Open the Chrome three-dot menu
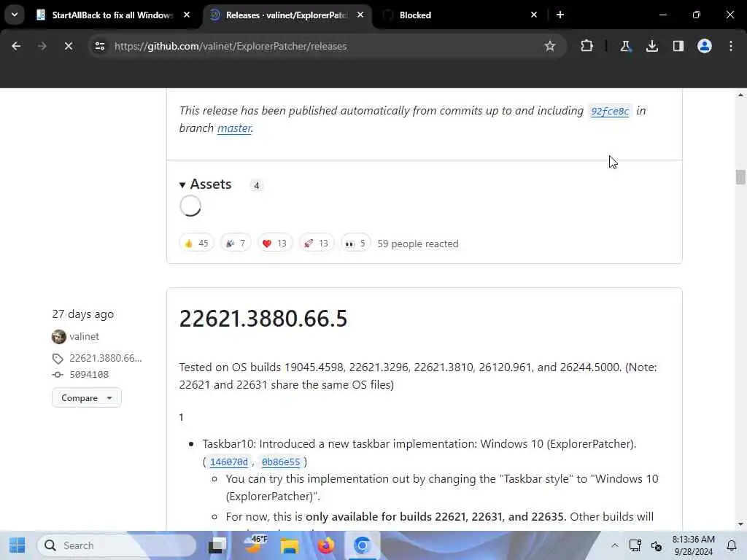This screenshot has width=747, height=560. click(731, 46)
